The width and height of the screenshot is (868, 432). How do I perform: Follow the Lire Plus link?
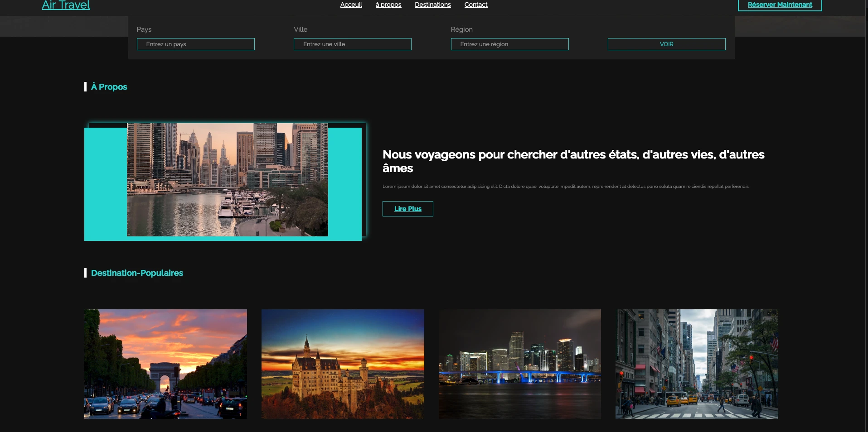(x=407, y=209)
